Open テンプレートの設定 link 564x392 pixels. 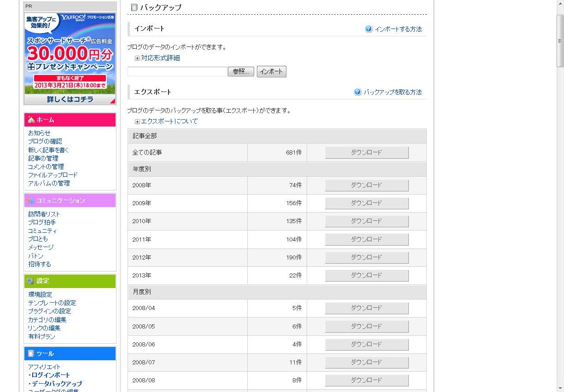(52, 303)
